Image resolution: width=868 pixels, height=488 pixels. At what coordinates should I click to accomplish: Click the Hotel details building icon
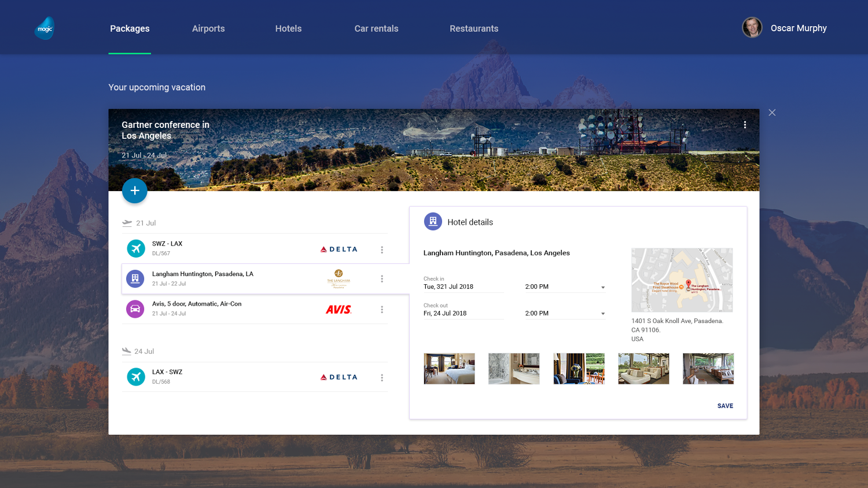pos(433,221)
